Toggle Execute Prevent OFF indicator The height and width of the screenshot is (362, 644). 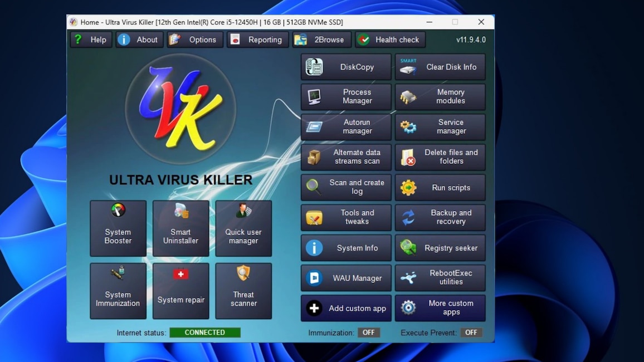(x=471, y=332)
